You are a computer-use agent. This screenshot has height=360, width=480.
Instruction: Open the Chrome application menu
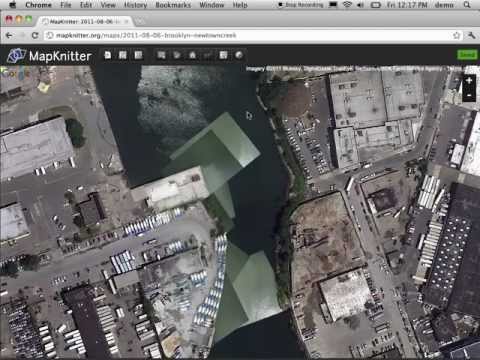tap(38, 5)
